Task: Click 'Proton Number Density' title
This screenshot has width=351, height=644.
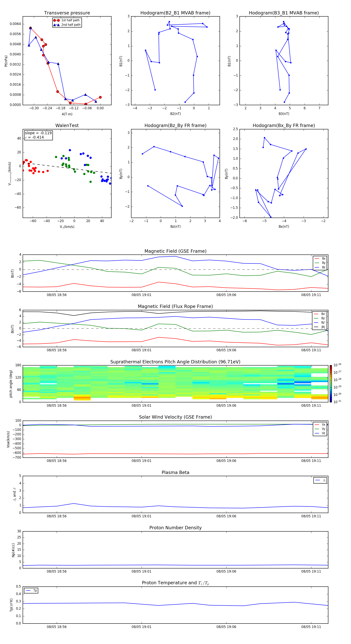Action: [175, 528]
